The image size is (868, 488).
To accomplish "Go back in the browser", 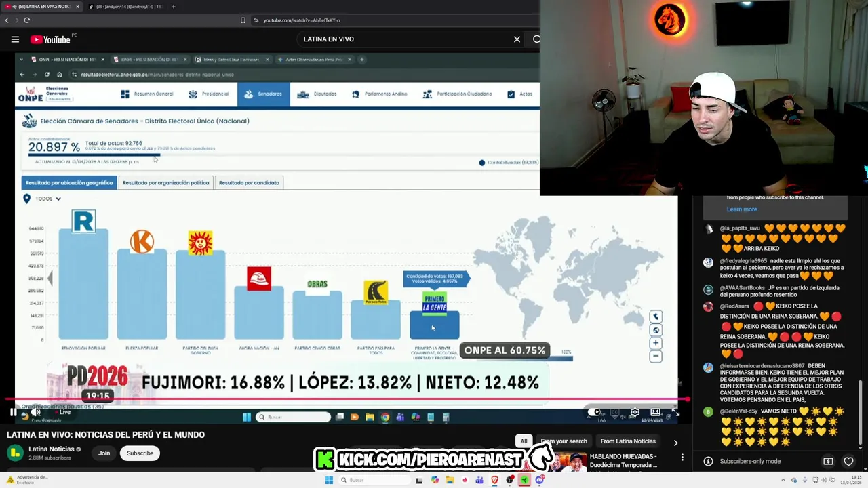I will (x=7, y=20).
